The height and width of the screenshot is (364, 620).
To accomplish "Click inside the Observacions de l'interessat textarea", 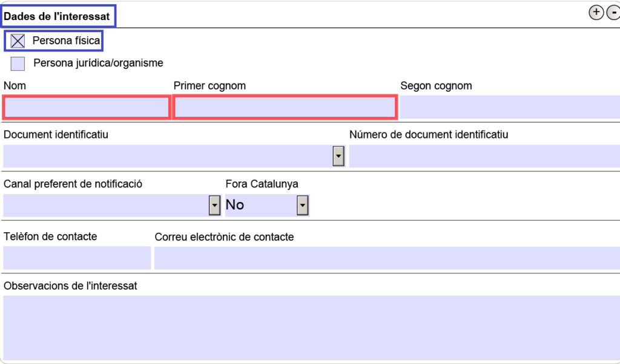I will pyautogui.click(x=311, y=327).
